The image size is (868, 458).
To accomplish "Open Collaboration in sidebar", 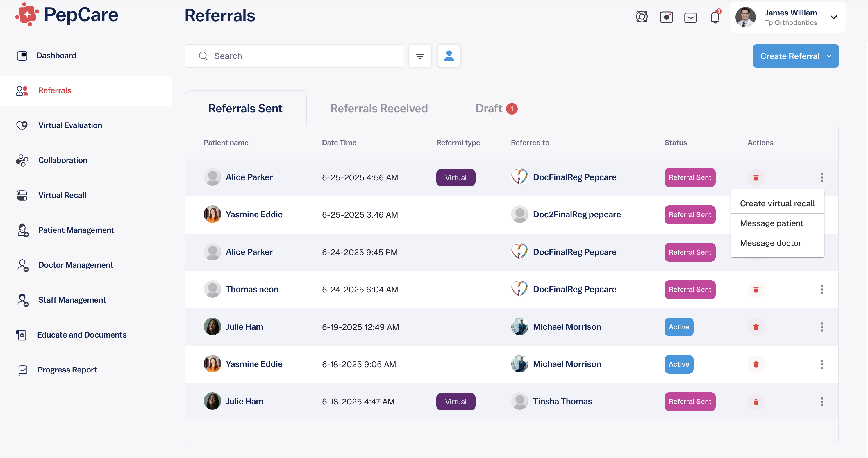I will 52,160.
